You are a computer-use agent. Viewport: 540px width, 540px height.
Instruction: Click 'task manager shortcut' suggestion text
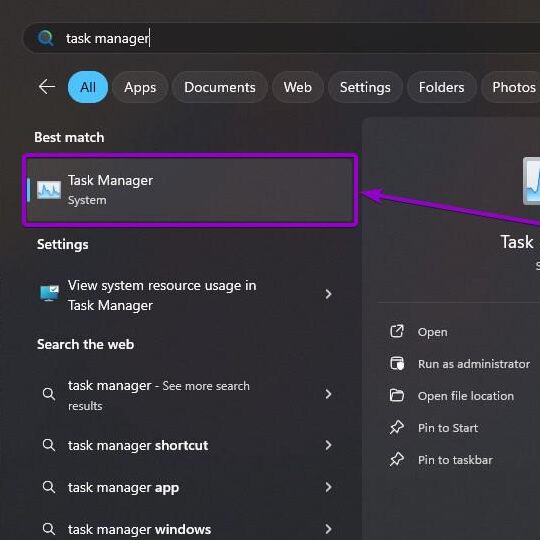pos(138,445)
